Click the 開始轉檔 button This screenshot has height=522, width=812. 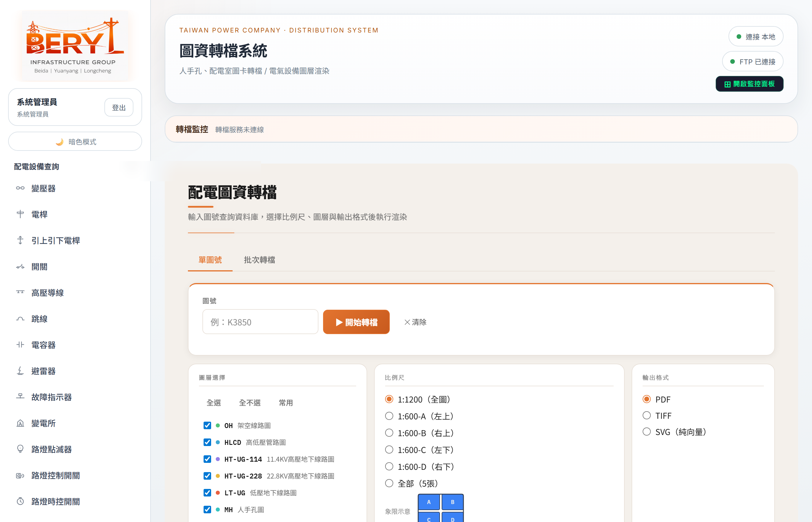point(356,322)
